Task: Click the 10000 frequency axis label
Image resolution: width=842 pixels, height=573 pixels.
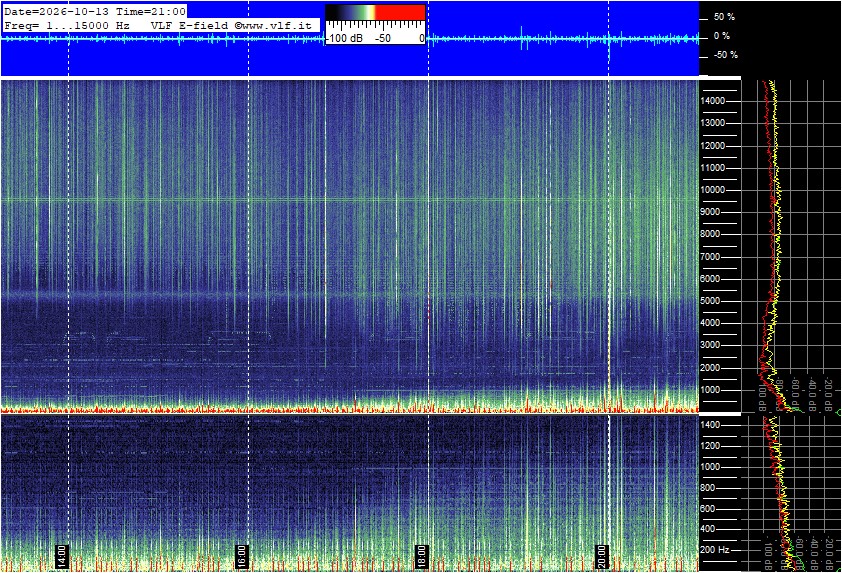Action: click(713, 190)
